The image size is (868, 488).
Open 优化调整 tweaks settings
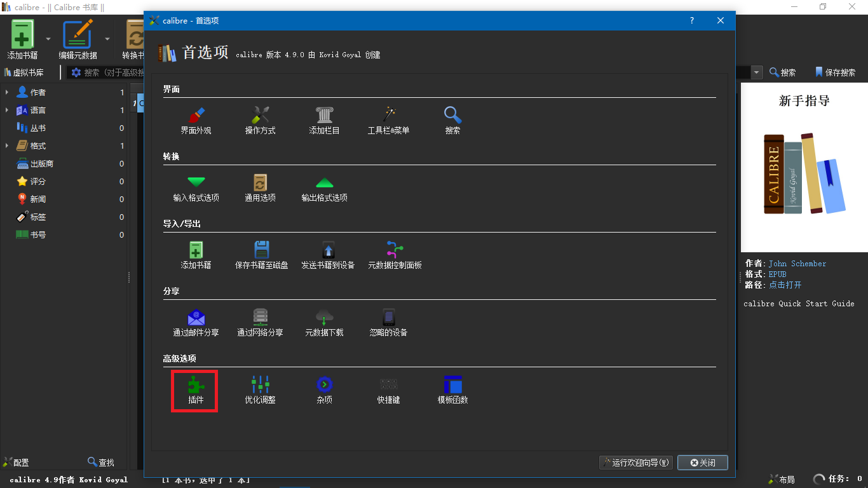point(260,390)
